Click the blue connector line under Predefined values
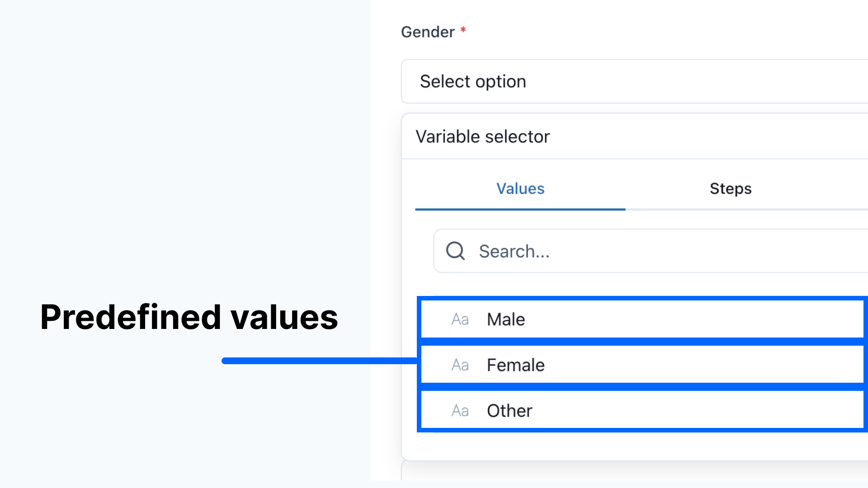Viewport: 868px width, 488px height. tap(319, 361)
